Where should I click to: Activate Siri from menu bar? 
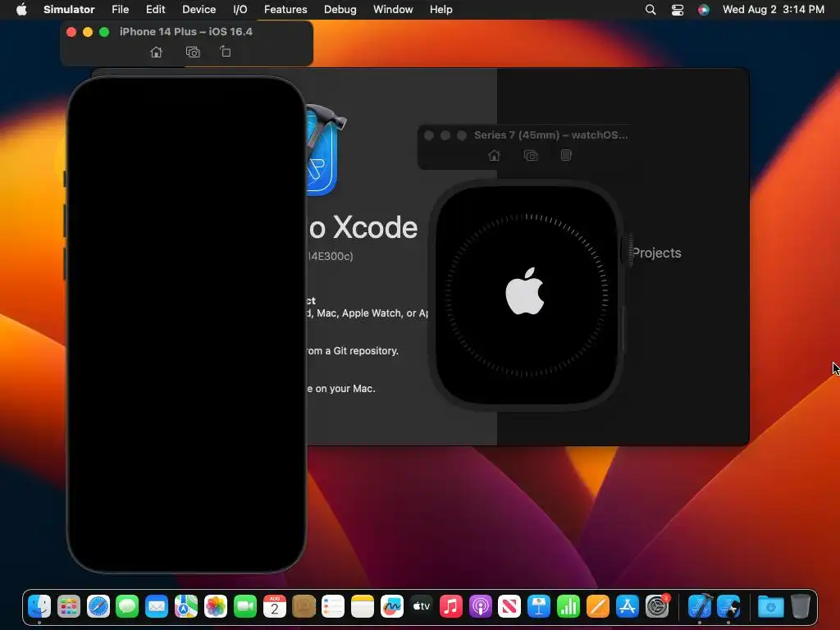point(703,9)
